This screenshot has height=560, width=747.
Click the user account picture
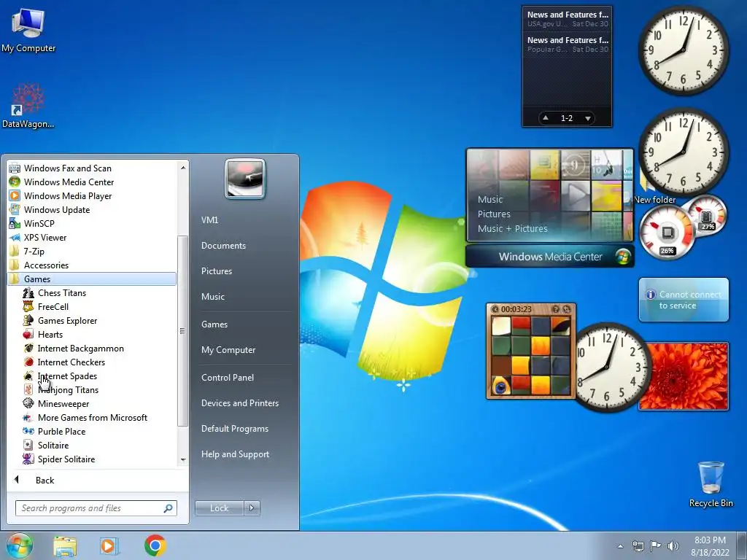click(x=245, y=179)
